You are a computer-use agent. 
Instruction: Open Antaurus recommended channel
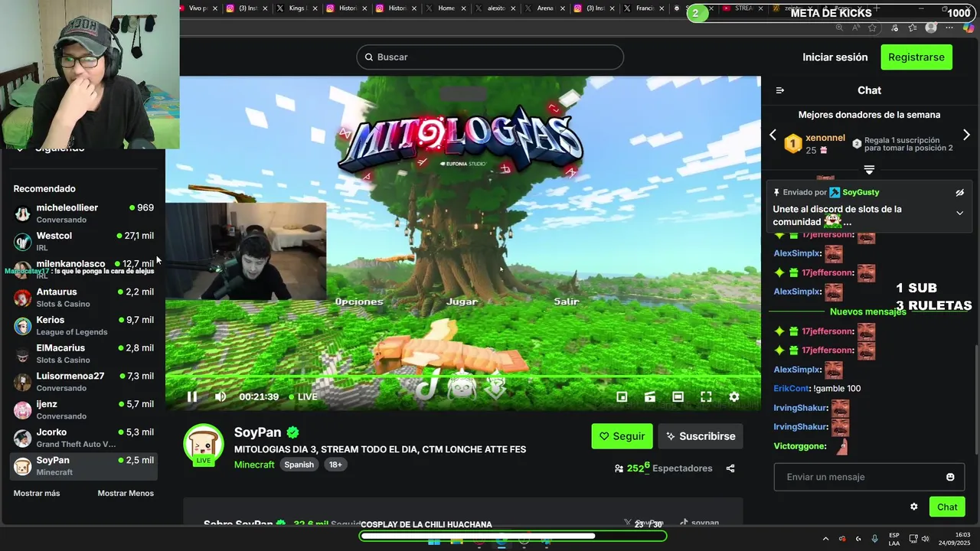point(84,298)
